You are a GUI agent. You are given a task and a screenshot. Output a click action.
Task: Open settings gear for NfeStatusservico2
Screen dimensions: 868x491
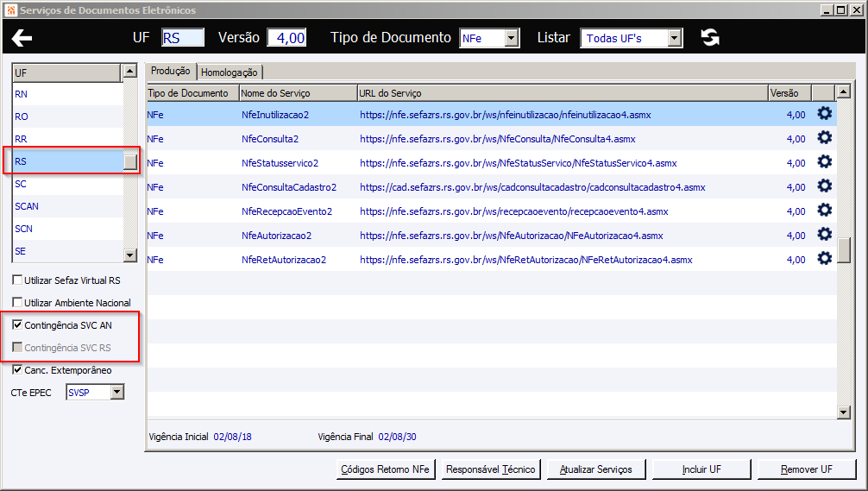(x=824, y=161)
